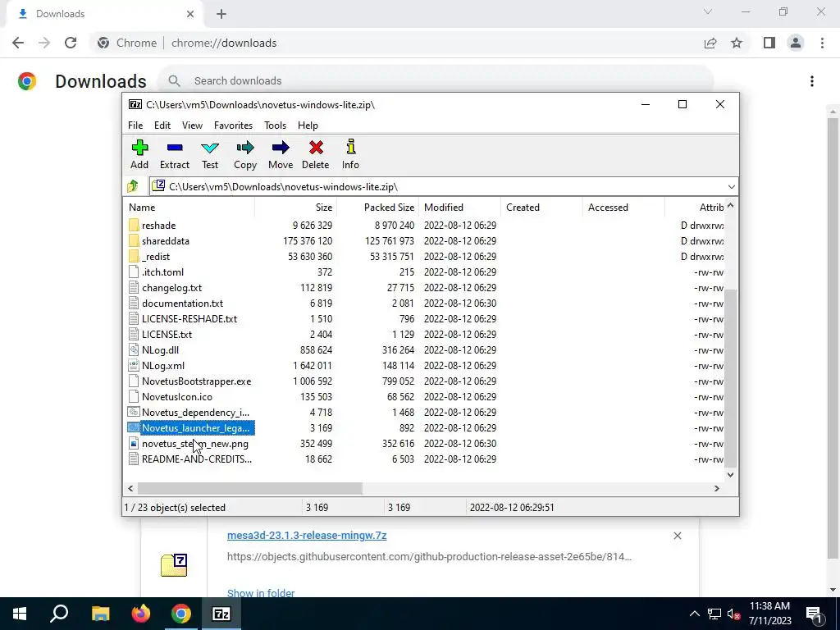Close the Downloads Chrome tab
The width and height of the screenshot is (840, 630).
[190, 14]
